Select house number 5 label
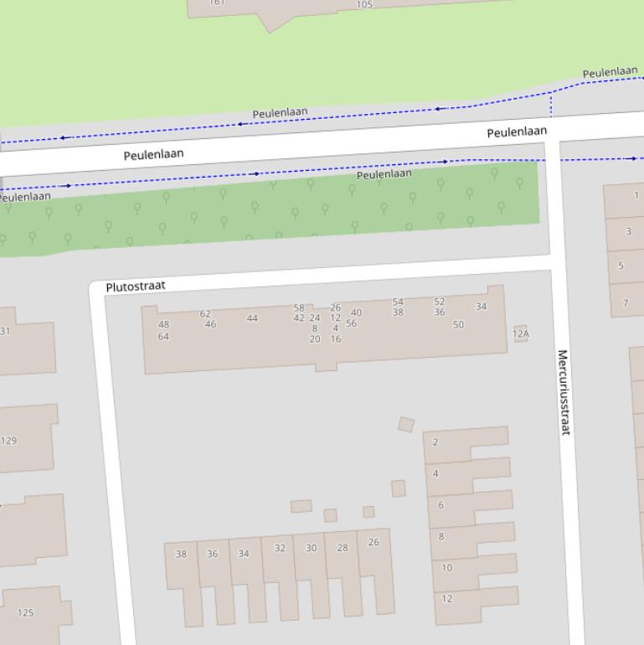This screenshot has width=644, height=645. [x=621, y=266]
